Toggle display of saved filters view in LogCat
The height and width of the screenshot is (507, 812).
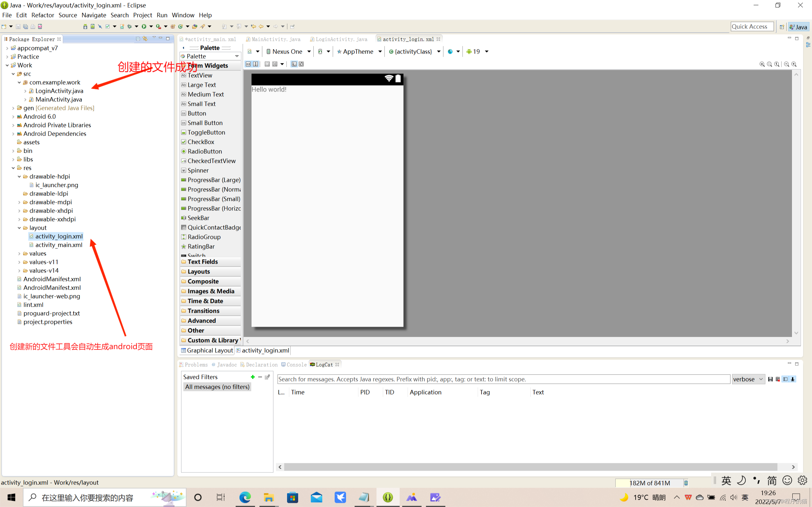(x=785, y=379)
